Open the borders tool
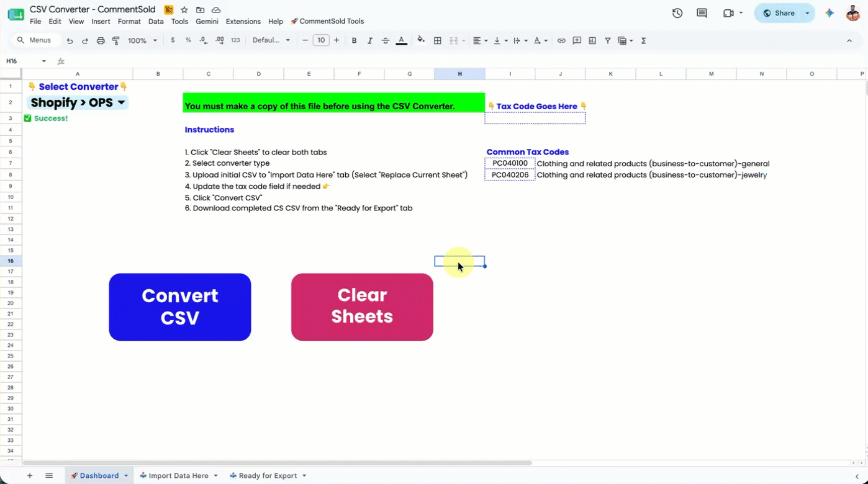868x484 pixels. tap(438, 40)
